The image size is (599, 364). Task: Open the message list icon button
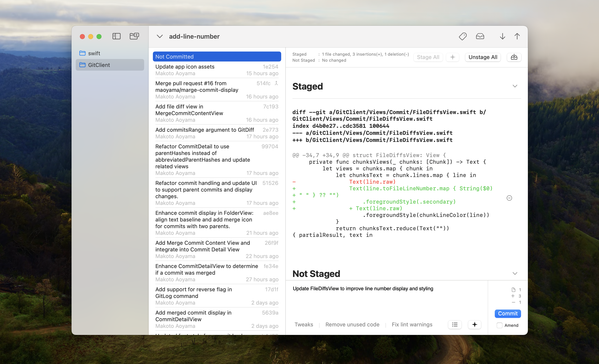[x=455, y=325]
